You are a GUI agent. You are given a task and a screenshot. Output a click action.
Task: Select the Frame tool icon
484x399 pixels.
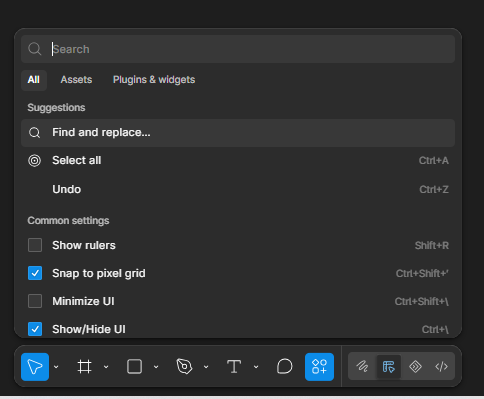pos(84,367)
